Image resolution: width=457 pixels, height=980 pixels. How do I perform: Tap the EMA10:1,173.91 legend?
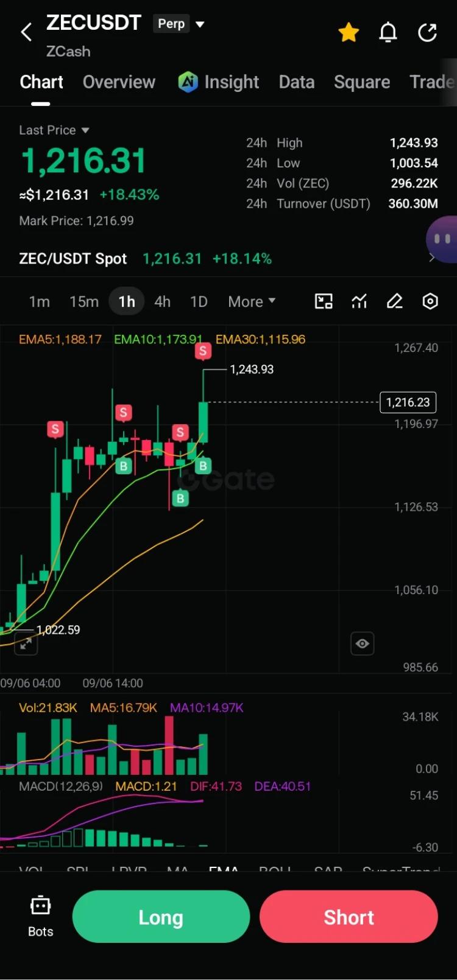click(158, 339)
